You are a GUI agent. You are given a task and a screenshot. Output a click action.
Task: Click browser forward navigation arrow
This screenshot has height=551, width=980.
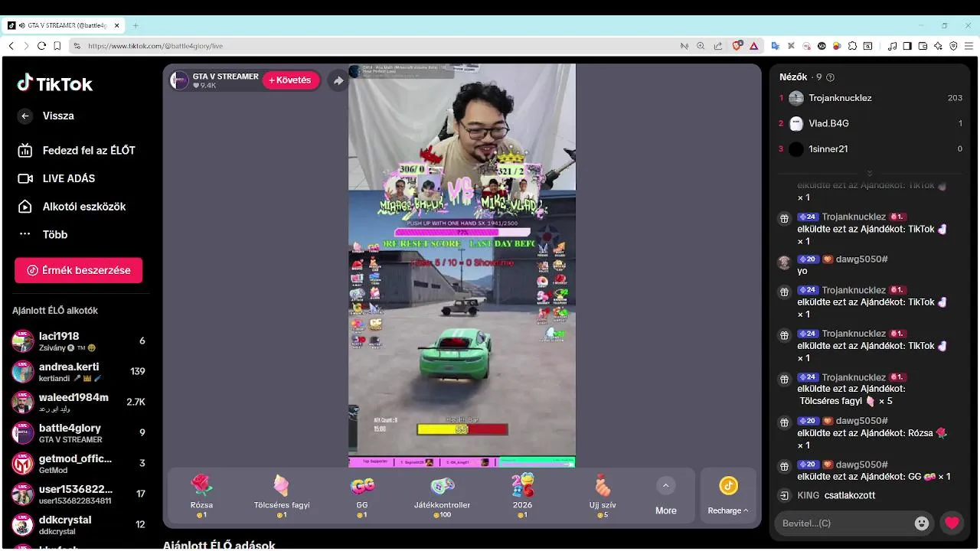pos(26,46)
